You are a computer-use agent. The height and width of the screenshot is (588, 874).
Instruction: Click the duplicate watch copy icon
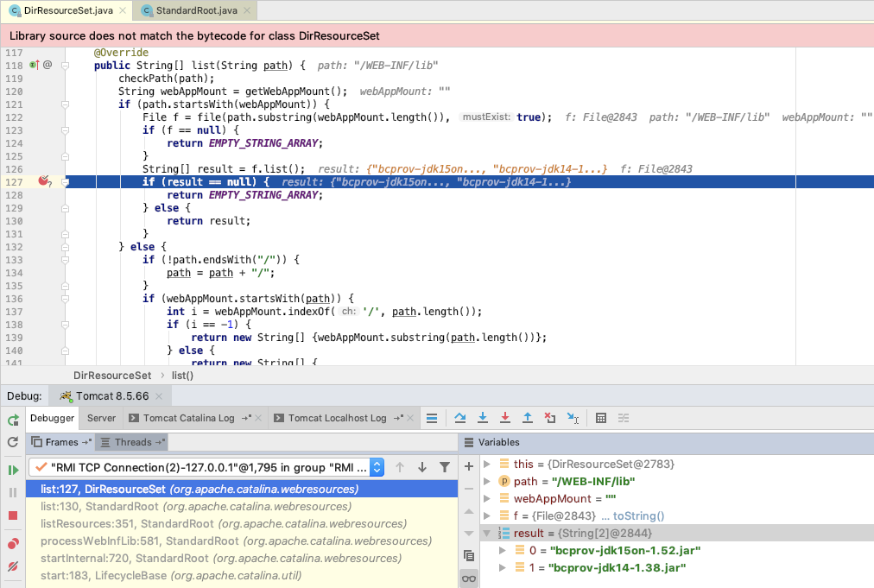469,556
